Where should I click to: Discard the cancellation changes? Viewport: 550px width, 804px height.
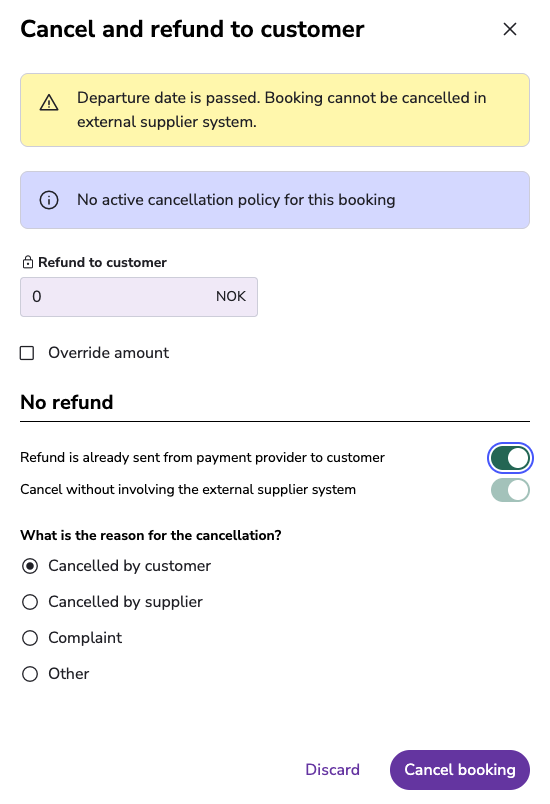(x=332, y=770)
